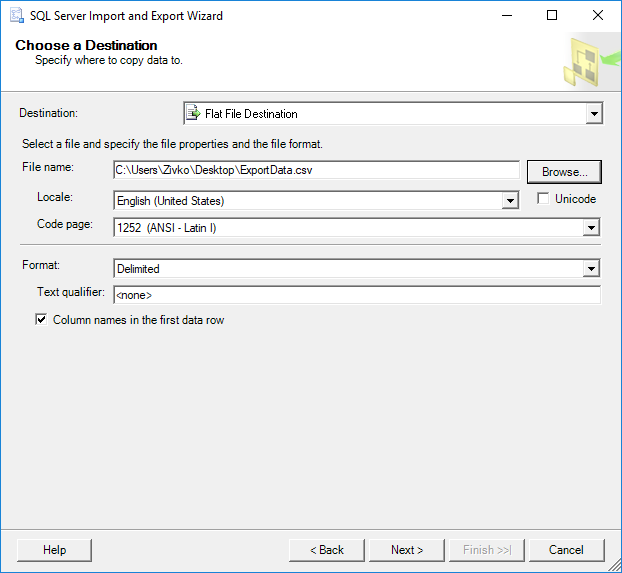Viewport: 622px width, 573px height.
Task: Click the Text qualifier input field
Action: point(357,295)
